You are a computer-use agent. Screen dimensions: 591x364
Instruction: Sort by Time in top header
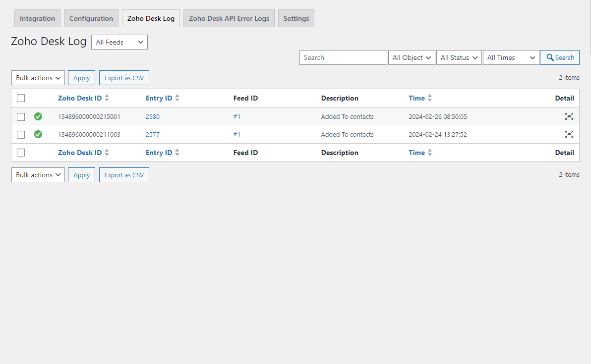417,98
